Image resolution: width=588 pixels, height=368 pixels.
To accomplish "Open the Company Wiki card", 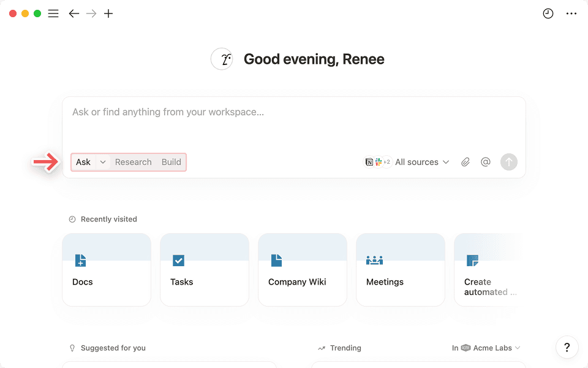I will tap(302, 270).
